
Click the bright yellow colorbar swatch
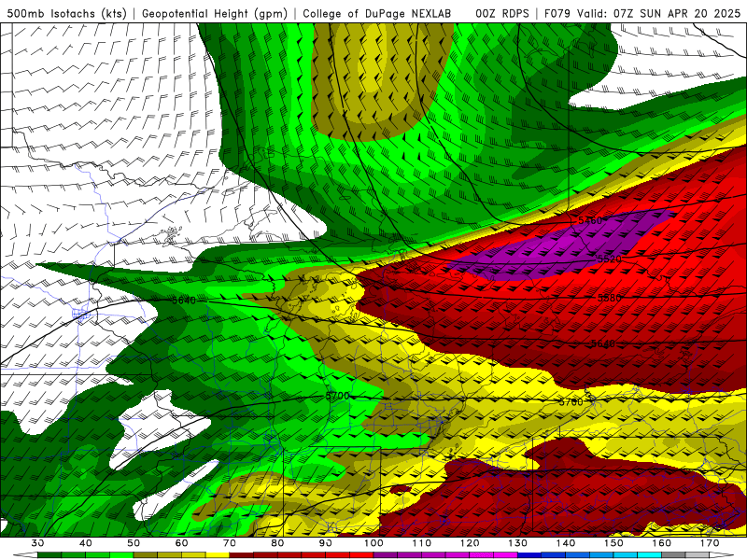pyautogui.click(x=218, y=555)
